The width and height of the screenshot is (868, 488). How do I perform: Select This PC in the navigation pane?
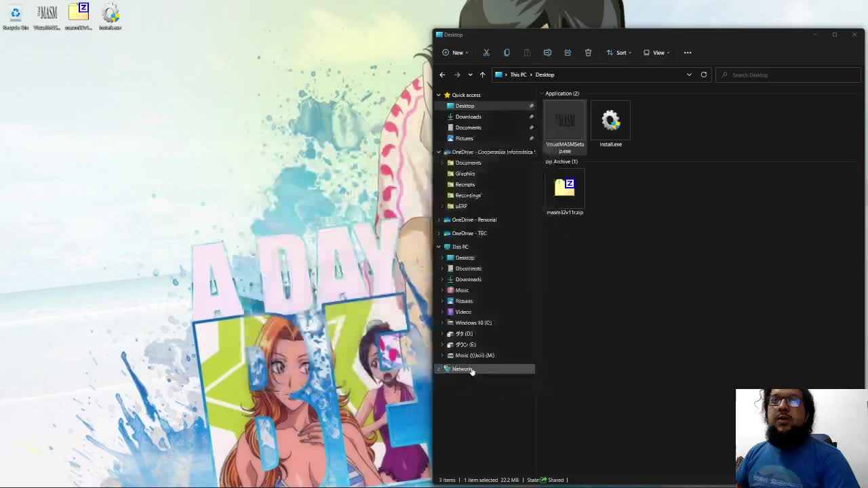pos(460,247)
